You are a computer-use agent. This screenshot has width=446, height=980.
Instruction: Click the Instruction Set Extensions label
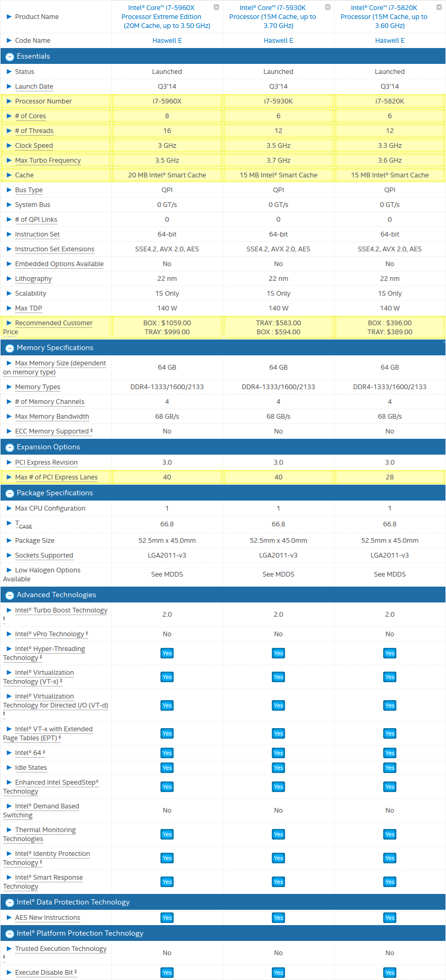click(x=54, y=249)
